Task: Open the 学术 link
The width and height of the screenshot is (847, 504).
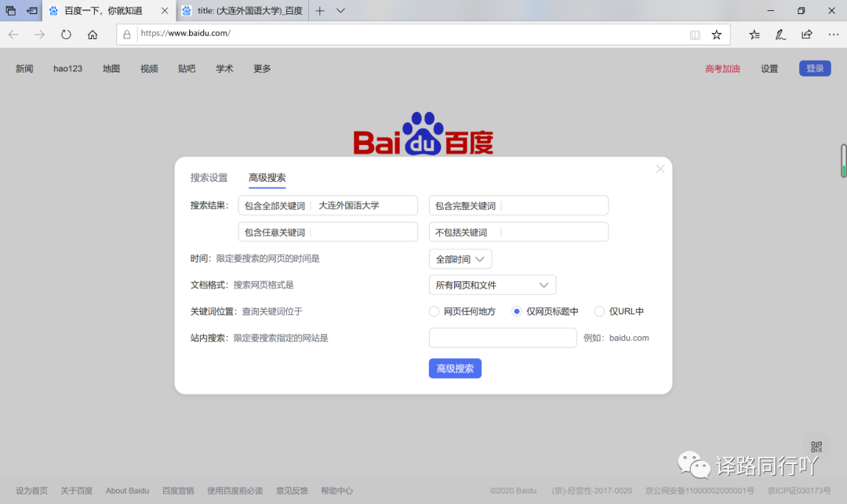Action: 225,68
